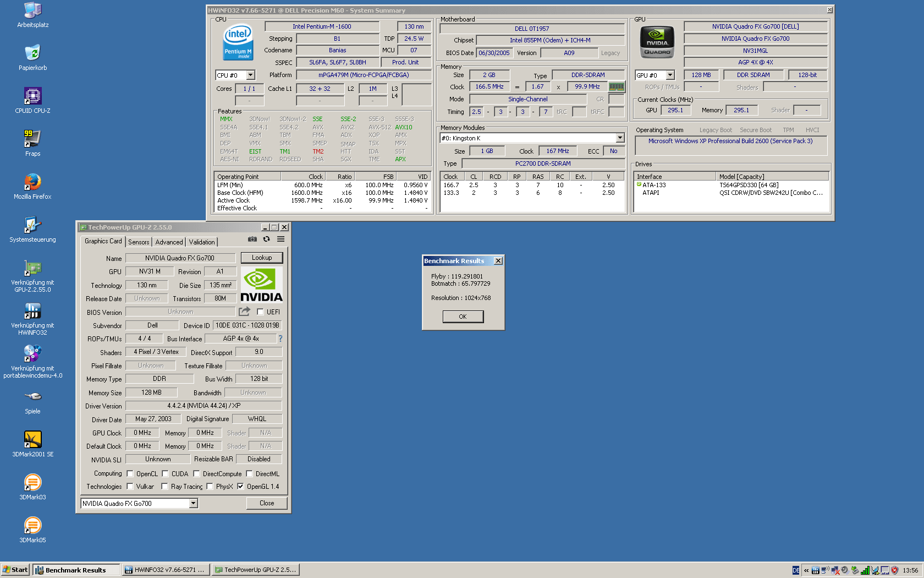The width and height of the screenshot is (924, 578).
Task: Click the GPU-Z screenshot camera icon
Action: (x=252, y=239)
